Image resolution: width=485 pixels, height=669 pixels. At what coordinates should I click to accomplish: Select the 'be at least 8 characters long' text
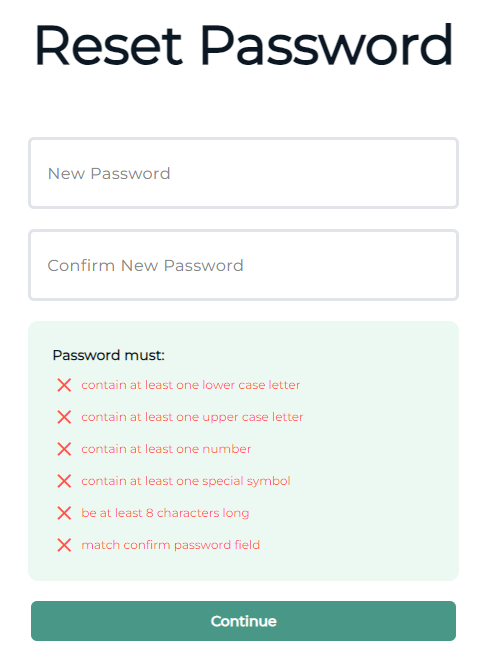[165, 513]
